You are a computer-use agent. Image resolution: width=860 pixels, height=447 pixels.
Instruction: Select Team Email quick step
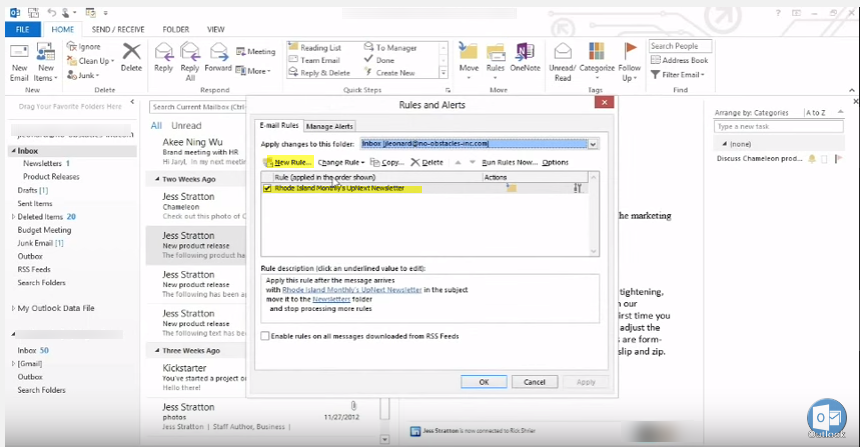pyautogui.click(x=314, y=60)
